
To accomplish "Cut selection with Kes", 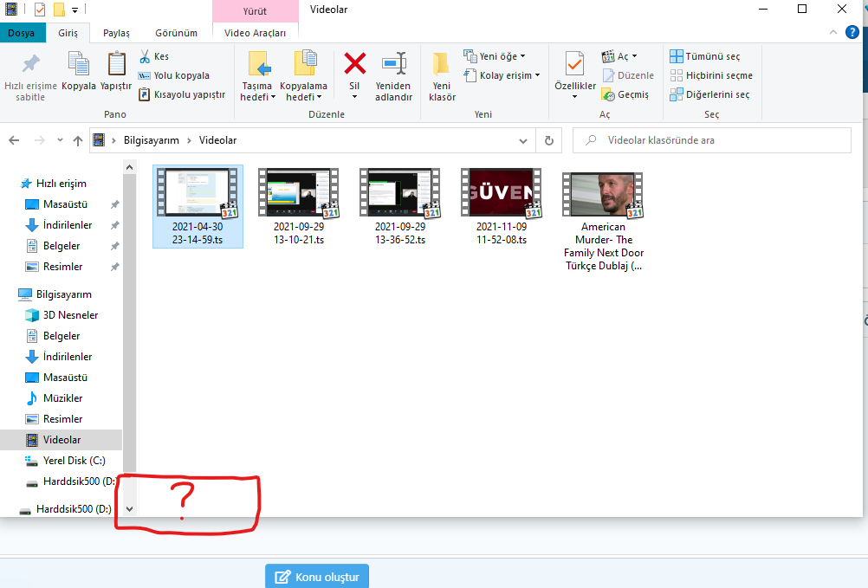I will click(x=154, y=56).
